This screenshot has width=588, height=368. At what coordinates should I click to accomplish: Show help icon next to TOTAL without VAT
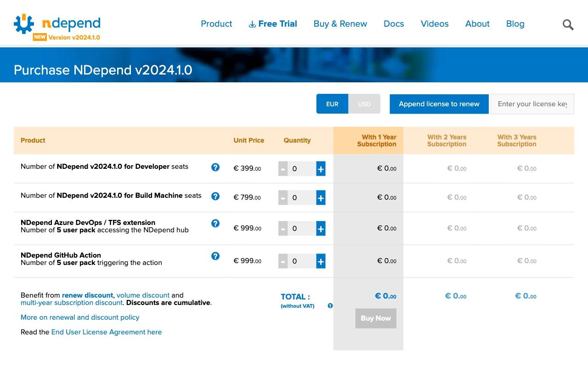[x=330, y=306]
